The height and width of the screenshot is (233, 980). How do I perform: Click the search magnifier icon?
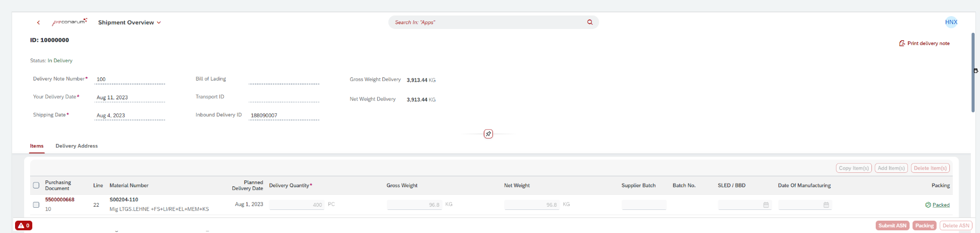590,23
